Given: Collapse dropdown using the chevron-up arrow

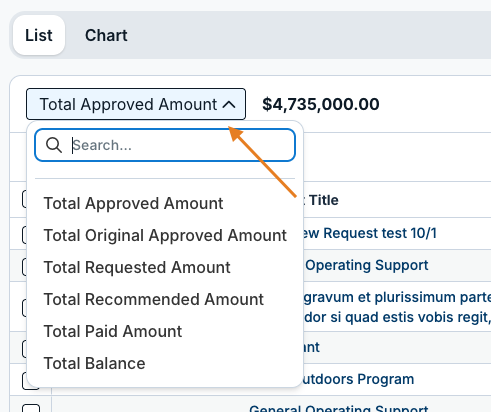Looking at the screenshot, I should (x=229, y=105).
